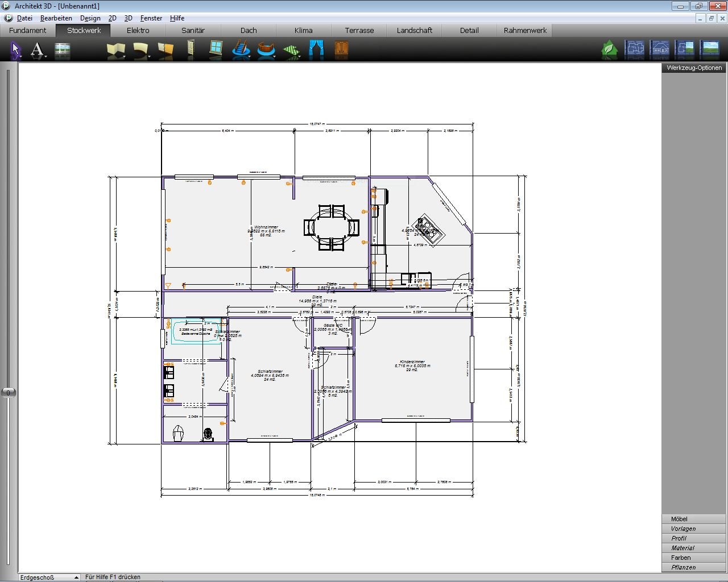Switch to the Rahmenwerk tab
This screenshot has height=582, width=728.
click(525, 31)
